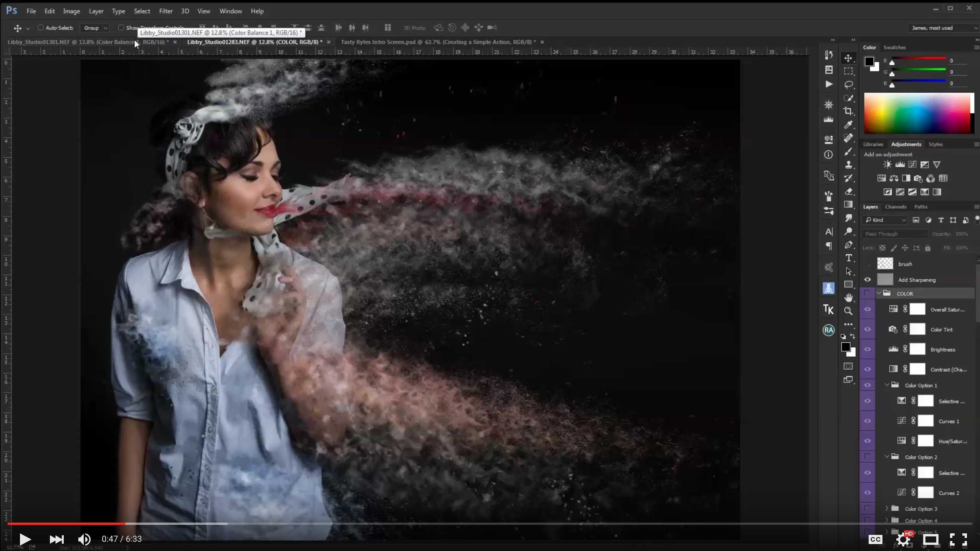
Task: Select the Zoom tool
Action: 848,311
